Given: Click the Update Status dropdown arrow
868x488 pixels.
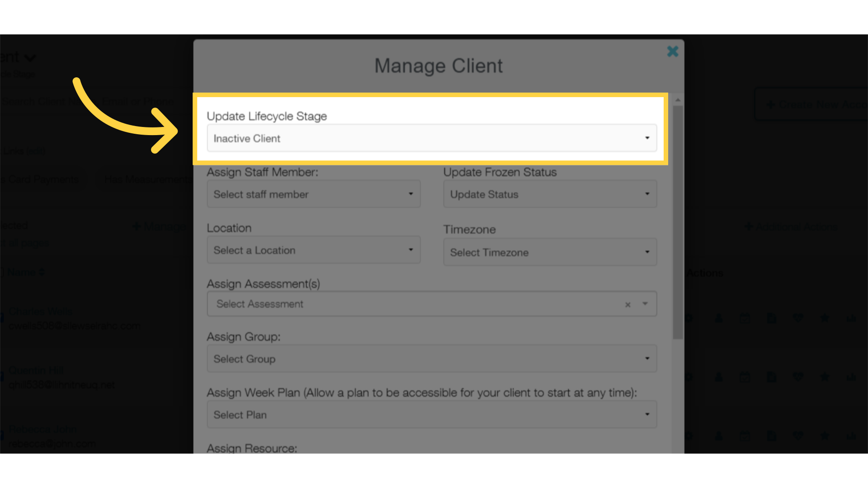Looking at the screenshot, I should (x=647, y=194).
